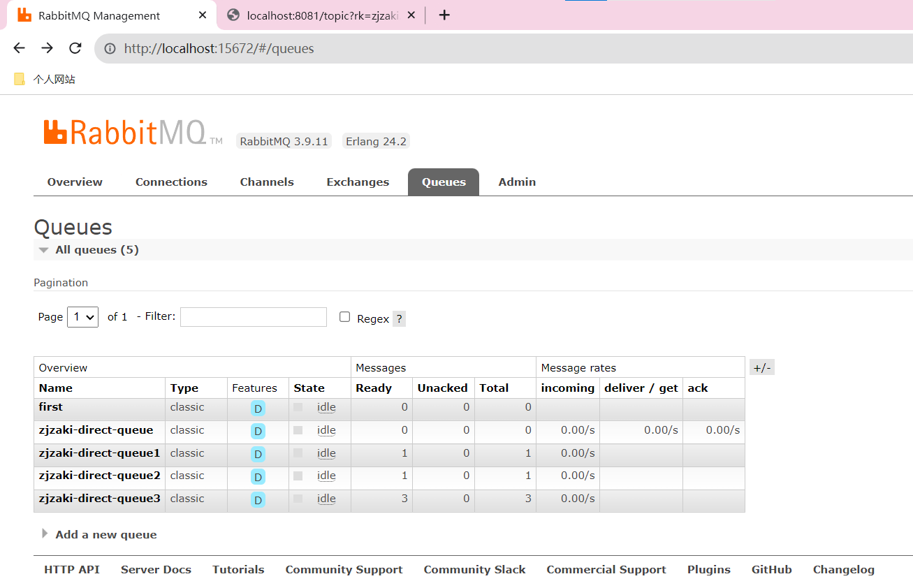Expand Add a new queue section
Image resolution: width=913 pixels, height=588 pixels.
pyautogui.click(x=99, y=534)
